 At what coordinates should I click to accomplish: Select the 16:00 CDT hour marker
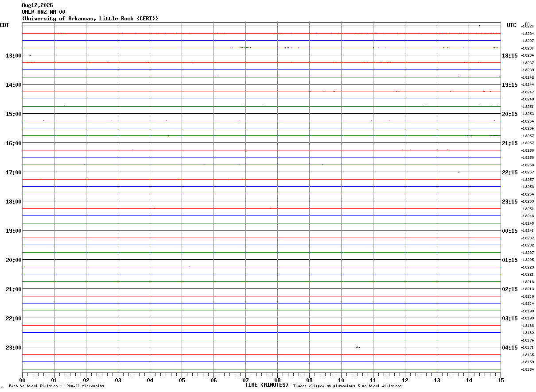point(13,143)
